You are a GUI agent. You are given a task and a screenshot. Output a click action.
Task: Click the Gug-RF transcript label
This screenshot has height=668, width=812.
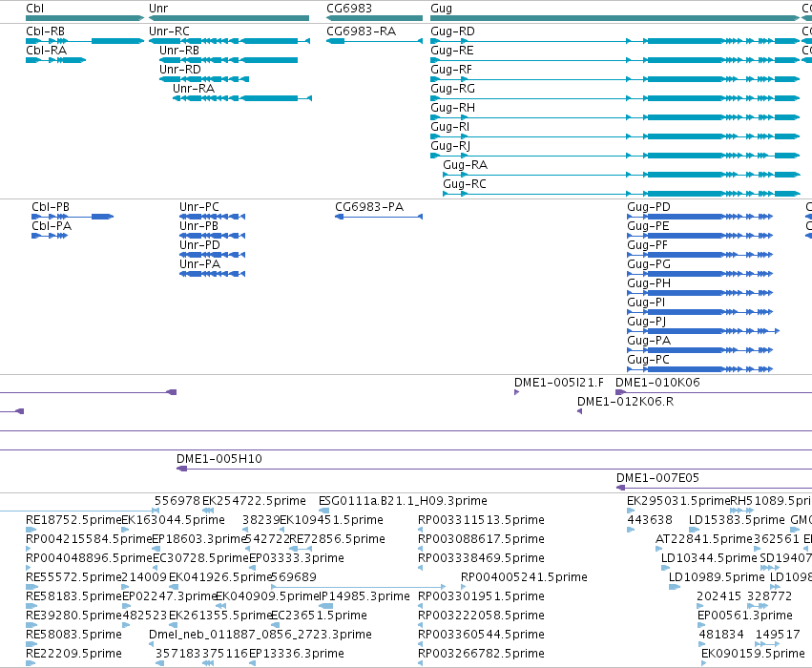[x=451, y=70]
